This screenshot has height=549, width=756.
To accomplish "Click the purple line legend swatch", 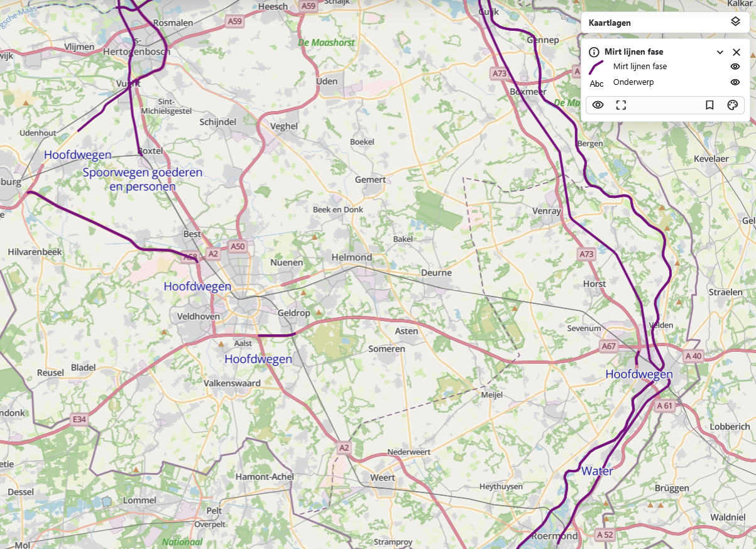I will click(596, 67).
